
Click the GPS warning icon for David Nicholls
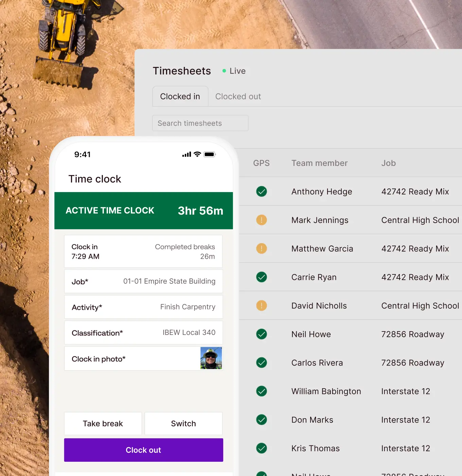262,306
